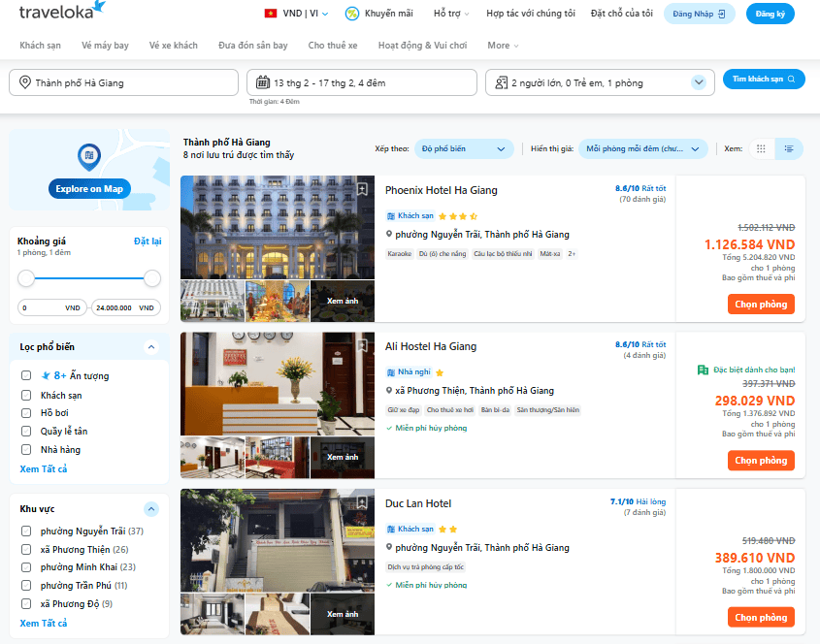Viewport: 820px width, 644px height.
Task: Check the Hồ bơi filter
Action: pyautogui.click(x=27, y=413)
